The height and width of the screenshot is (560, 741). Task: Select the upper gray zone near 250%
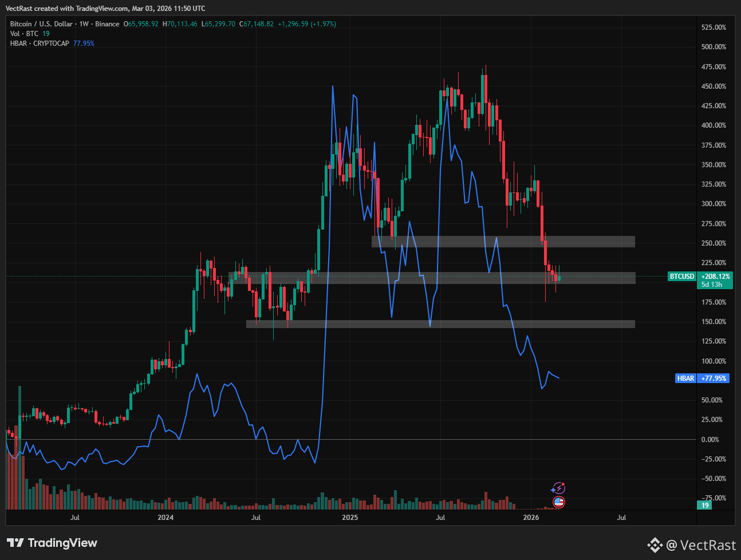(x=503, y=242)
